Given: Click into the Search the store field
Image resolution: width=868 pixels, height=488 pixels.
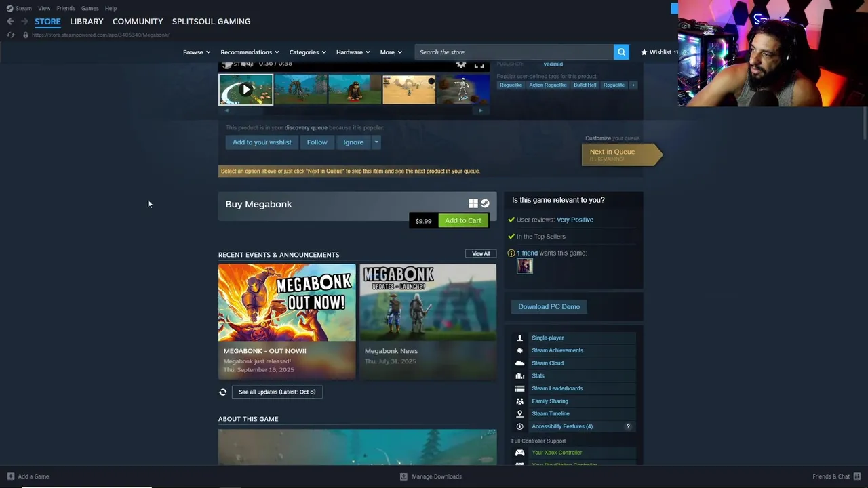Looking at the screenshot, I should coord(514,52).
